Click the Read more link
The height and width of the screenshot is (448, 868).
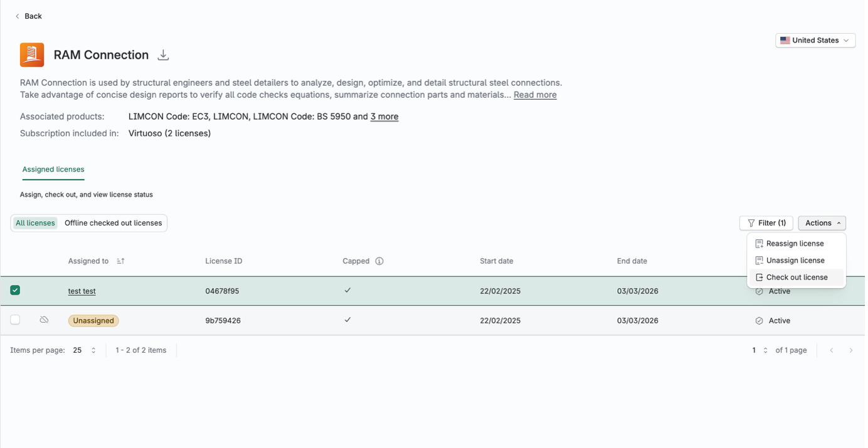coord(535,95)
